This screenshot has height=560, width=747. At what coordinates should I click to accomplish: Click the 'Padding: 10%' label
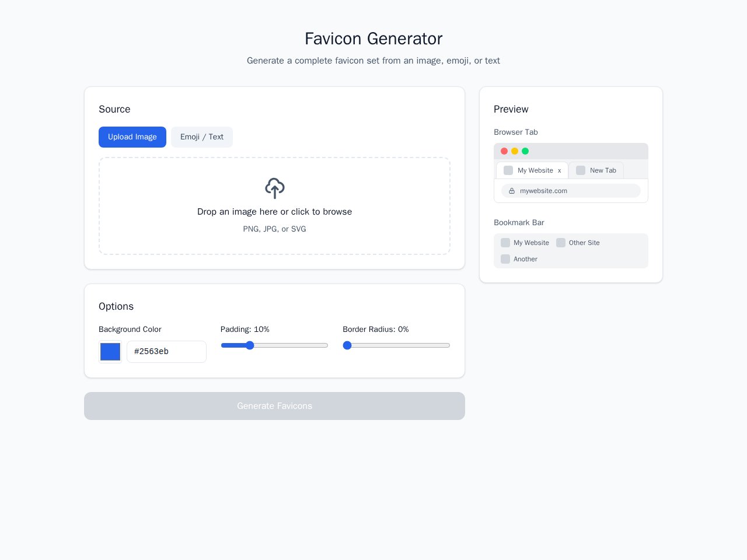(245, 330)
